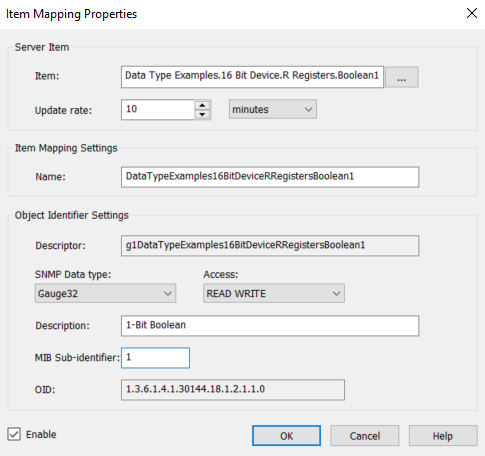This screenshot has height=456, width=485.
Task: Click the OID value field
Action: point(233,390)
